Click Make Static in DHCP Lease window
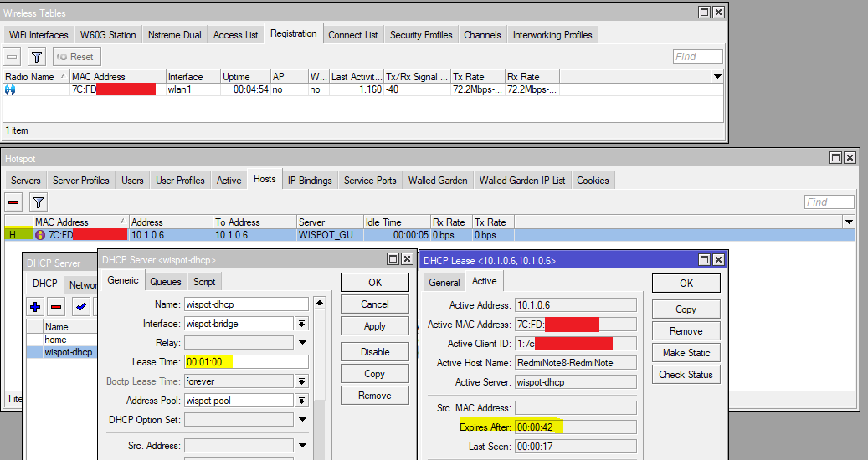868x460 pixels. pyautogui.click(x=686, y=353)
